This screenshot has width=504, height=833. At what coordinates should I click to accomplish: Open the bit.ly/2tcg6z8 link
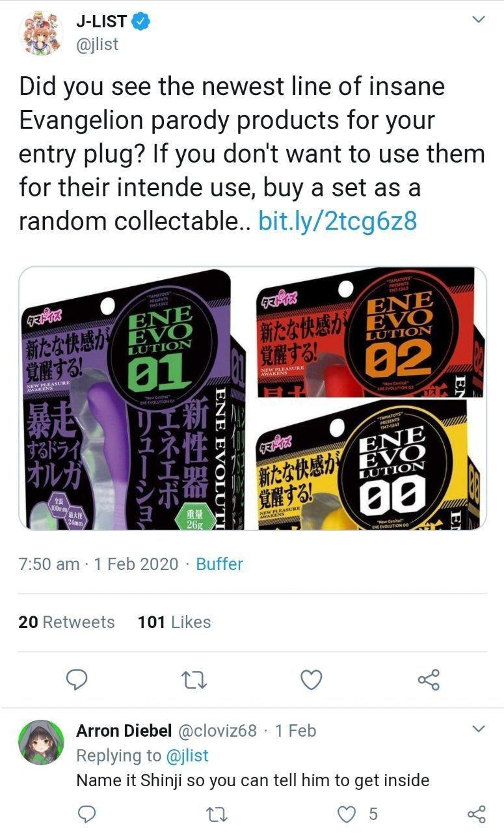coord(338,221)
